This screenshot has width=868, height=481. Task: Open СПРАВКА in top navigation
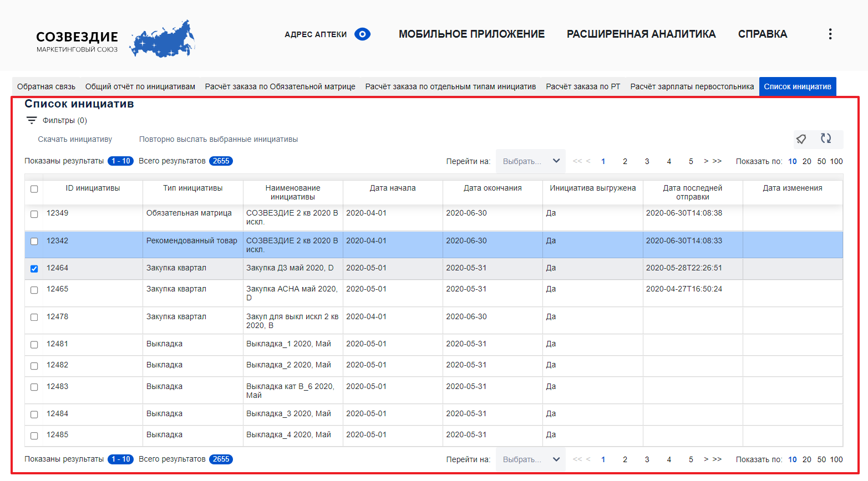pyautogui.click(x=763, y=34)
